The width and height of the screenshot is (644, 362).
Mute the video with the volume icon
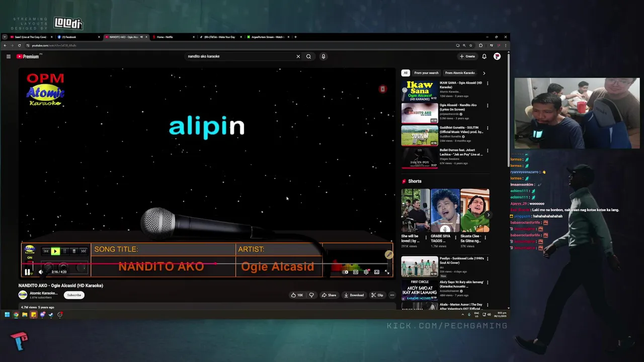(x=41, y=272)
